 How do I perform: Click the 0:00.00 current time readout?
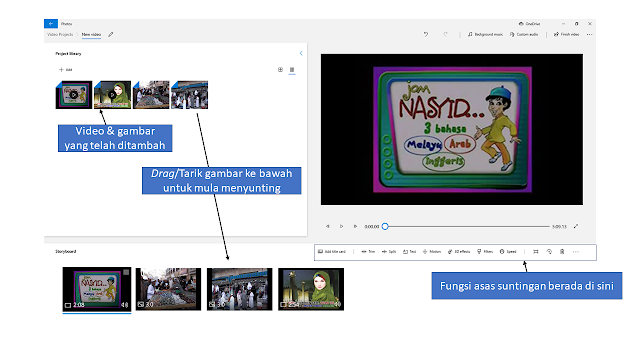pyautogui.click(x=371, y=227)
